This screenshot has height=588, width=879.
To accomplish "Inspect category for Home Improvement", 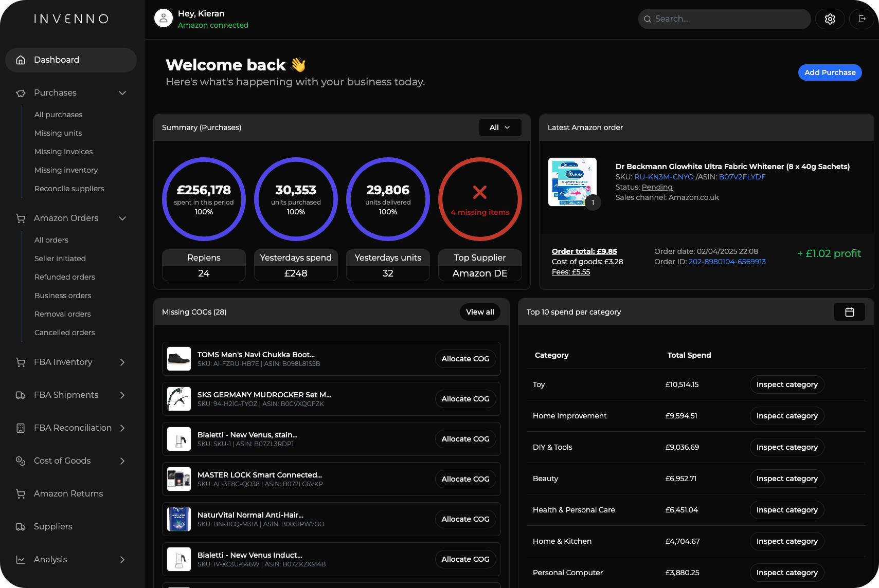I will point(787,416).
